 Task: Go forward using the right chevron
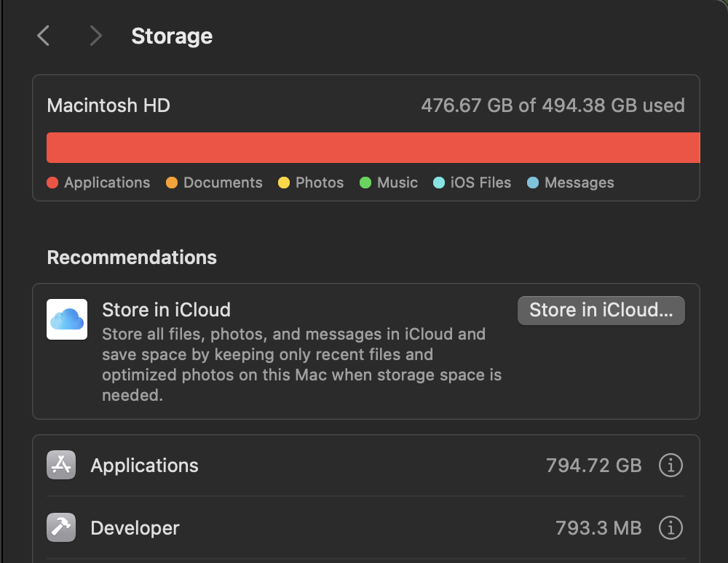(x=95, y=36)
